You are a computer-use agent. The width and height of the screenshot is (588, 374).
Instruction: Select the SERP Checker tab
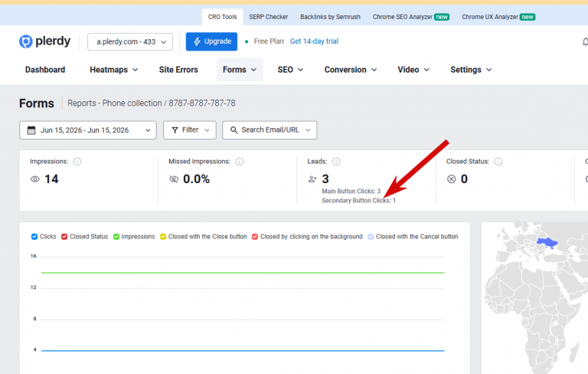(x=269, y=17)
